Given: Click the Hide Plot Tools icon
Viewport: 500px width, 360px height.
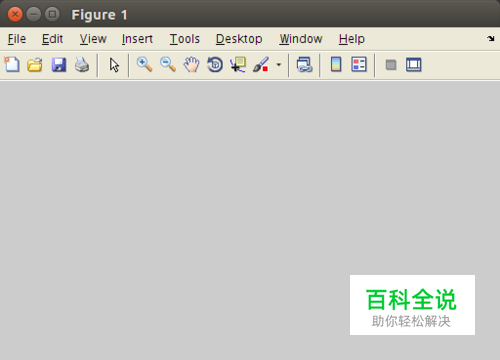Looking at the screenshot, I should 391,65.
